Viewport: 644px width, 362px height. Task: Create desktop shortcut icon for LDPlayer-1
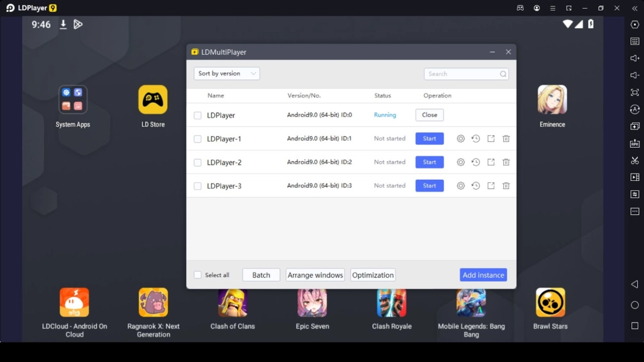(491, 139)
